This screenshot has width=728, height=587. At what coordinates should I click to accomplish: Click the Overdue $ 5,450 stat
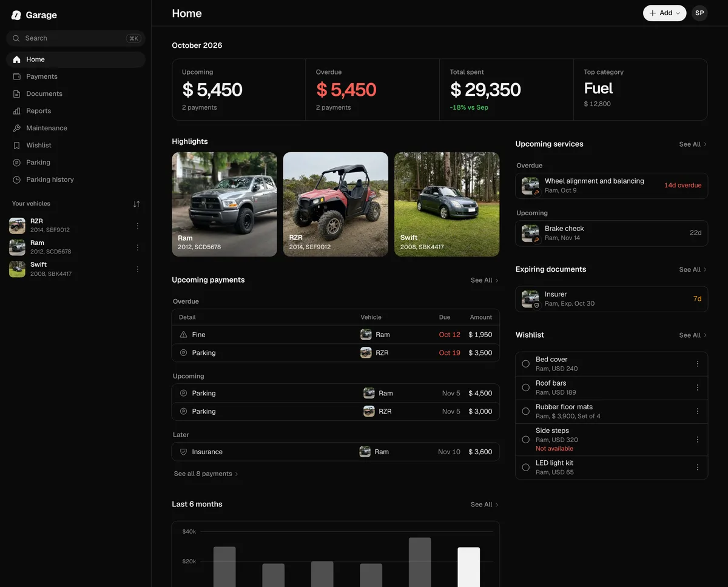tap(372, 90)
